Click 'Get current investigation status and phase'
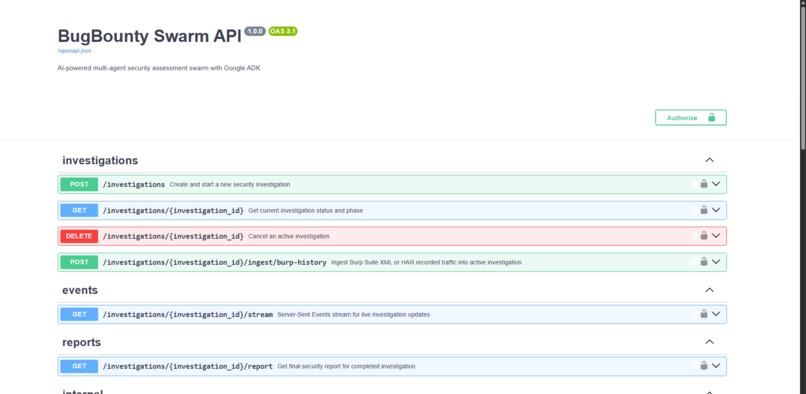This screenshot has width=806, height=394. coord(305,210)
